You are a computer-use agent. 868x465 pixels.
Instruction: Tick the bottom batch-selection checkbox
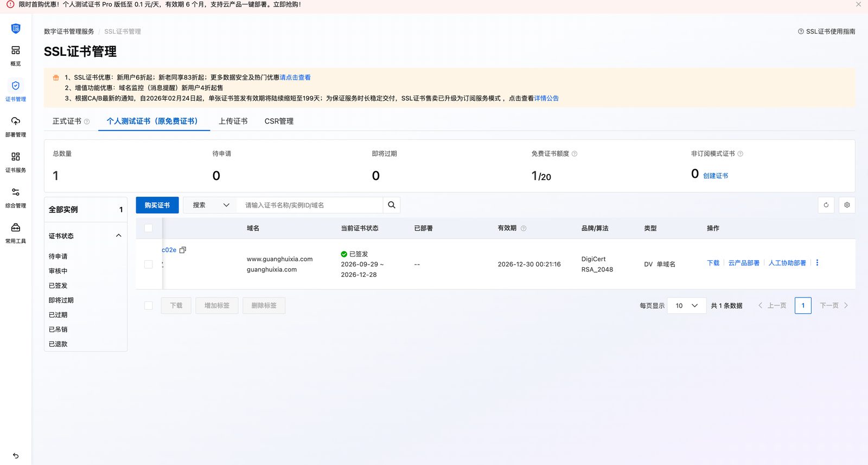(x=148, y=306)
